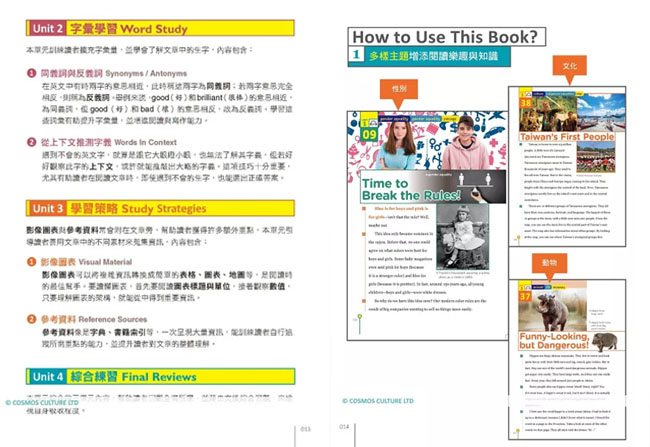Open the Taiwan's First People page thumbnail
This screenshot has height=447, width=650.
pyautogui.click(x=567, y=167)
